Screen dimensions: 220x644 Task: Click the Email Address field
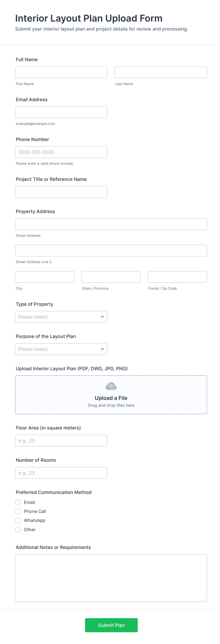[x=61, y=112]
